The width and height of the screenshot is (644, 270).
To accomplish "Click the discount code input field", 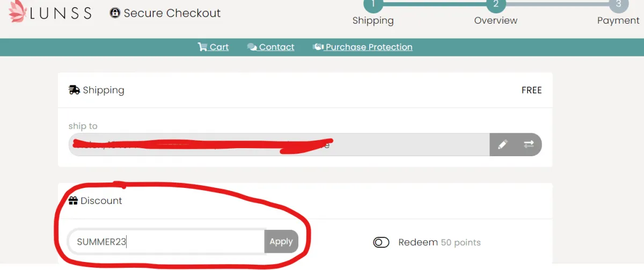I will (x=166, y=242).
